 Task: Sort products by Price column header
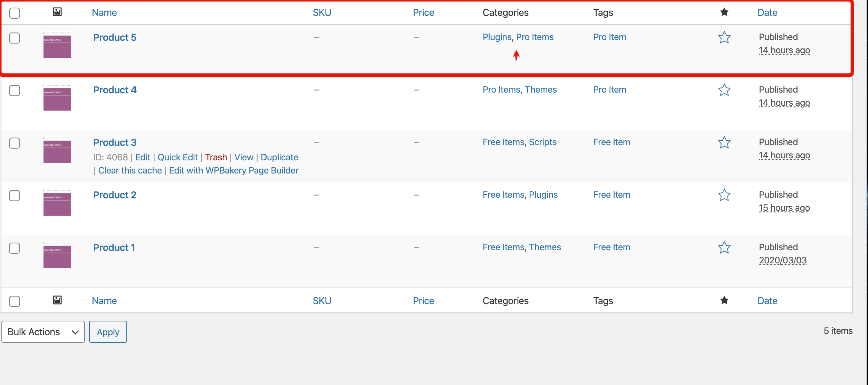click(423, 13)
